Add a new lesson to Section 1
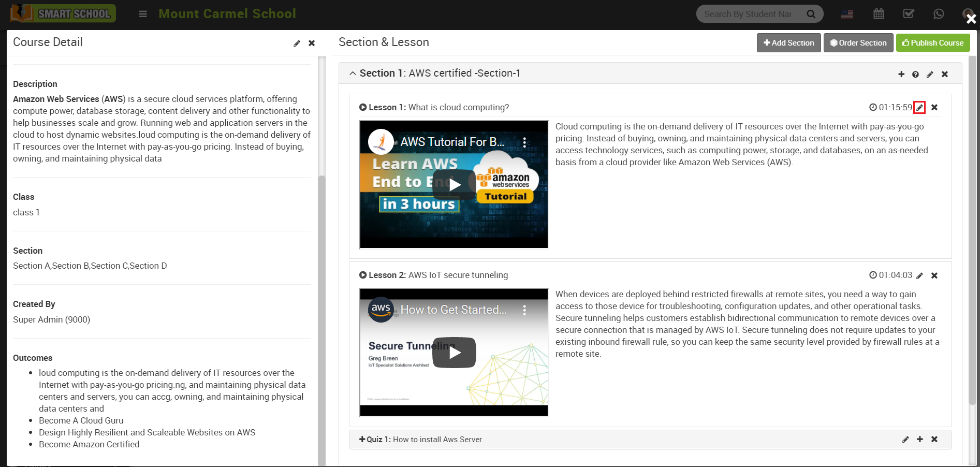Viewport: 980px width, 467px height. click(901, 74)
